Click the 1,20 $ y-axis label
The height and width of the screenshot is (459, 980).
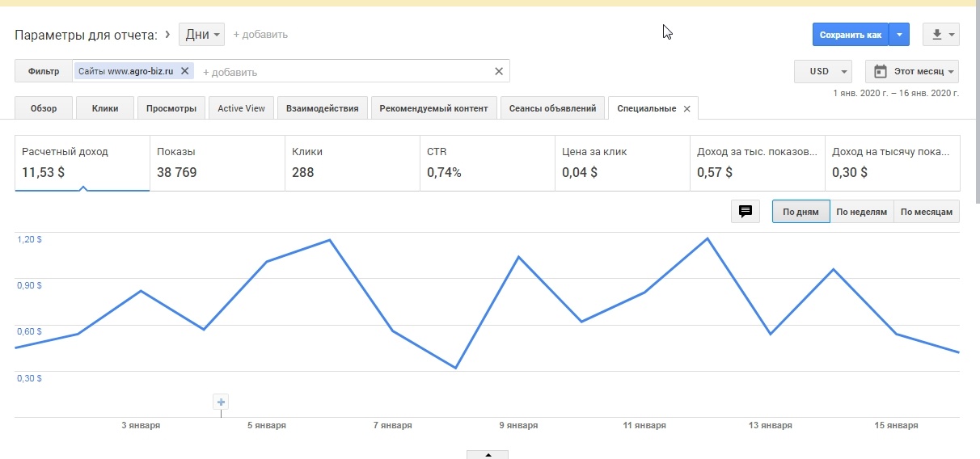(27, 239)
